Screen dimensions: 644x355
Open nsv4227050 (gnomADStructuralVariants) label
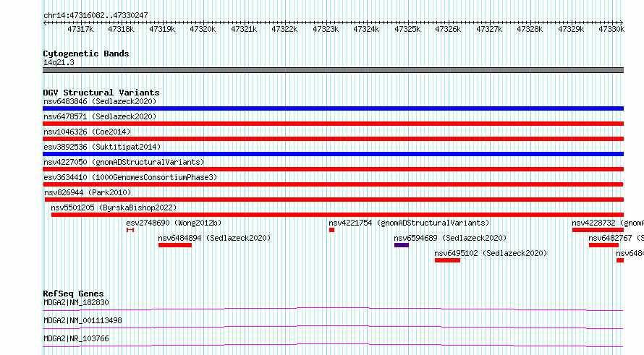(124, 162)
